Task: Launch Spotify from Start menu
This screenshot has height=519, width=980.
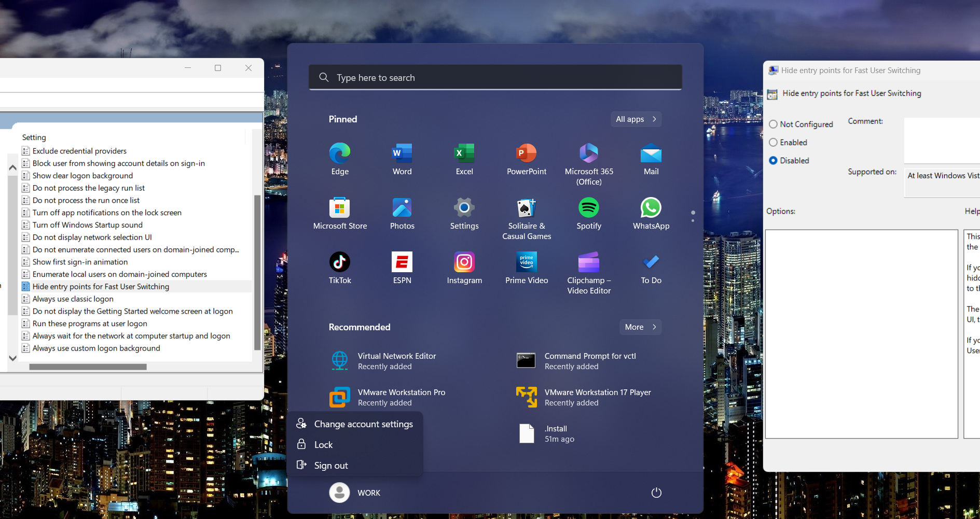Action: pyautogui.click(x=589, y=214)
